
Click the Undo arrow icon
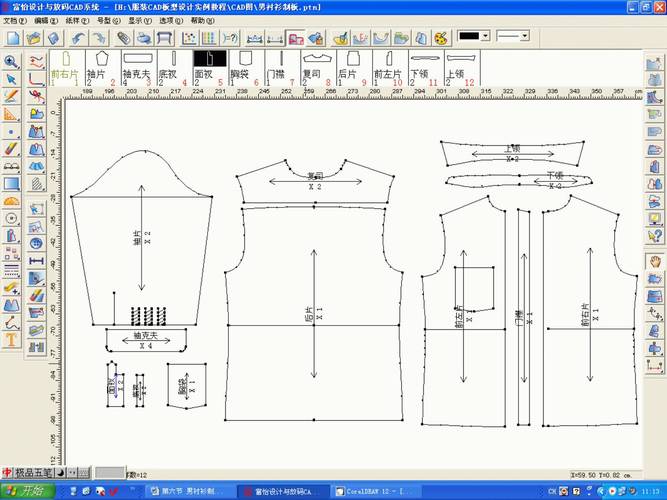tap(78, 38)
